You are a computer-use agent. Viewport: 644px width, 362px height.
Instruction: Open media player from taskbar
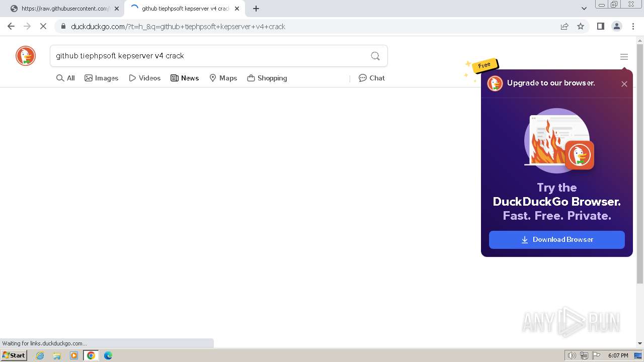(x=74, y=355)
